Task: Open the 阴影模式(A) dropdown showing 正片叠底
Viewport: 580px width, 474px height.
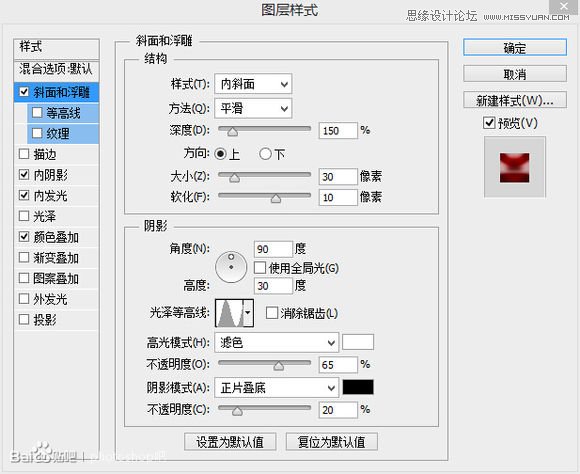Action: click(x=277, y=388)
